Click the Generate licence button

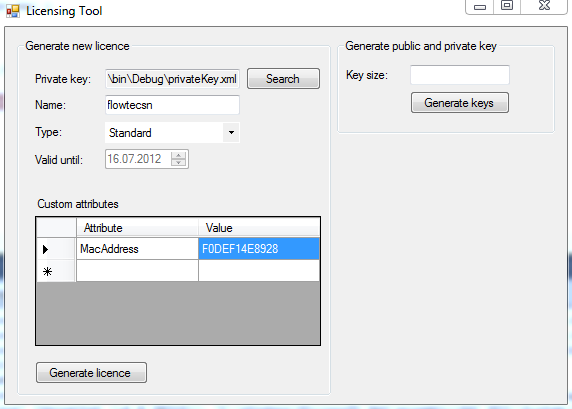tap(91, 373)
